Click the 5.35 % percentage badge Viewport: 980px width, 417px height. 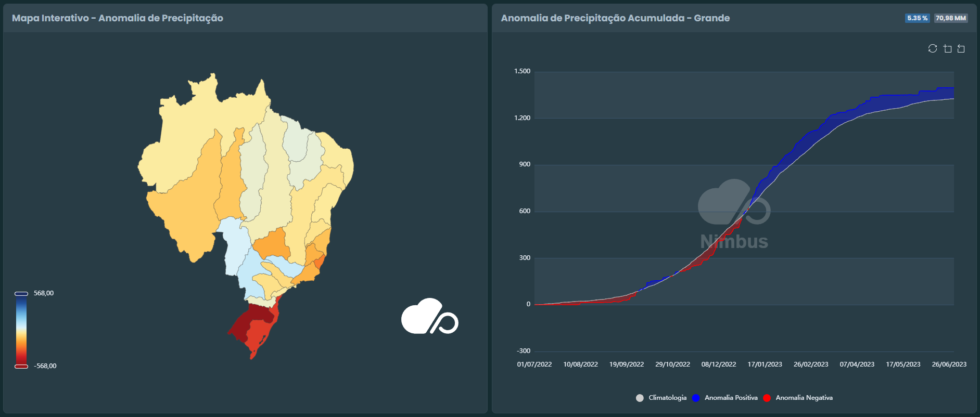917,18
